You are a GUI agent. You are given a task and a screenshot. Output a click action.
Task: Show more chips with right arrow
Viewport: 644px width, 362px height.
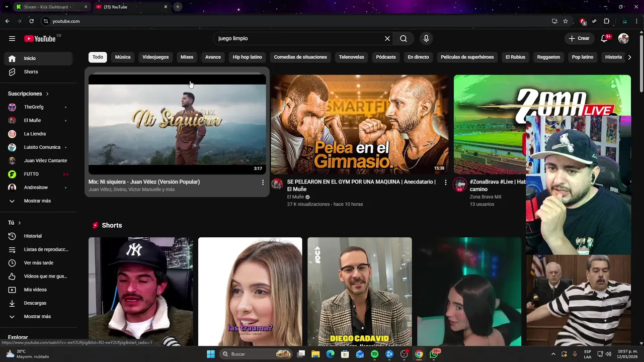point(629,57)
